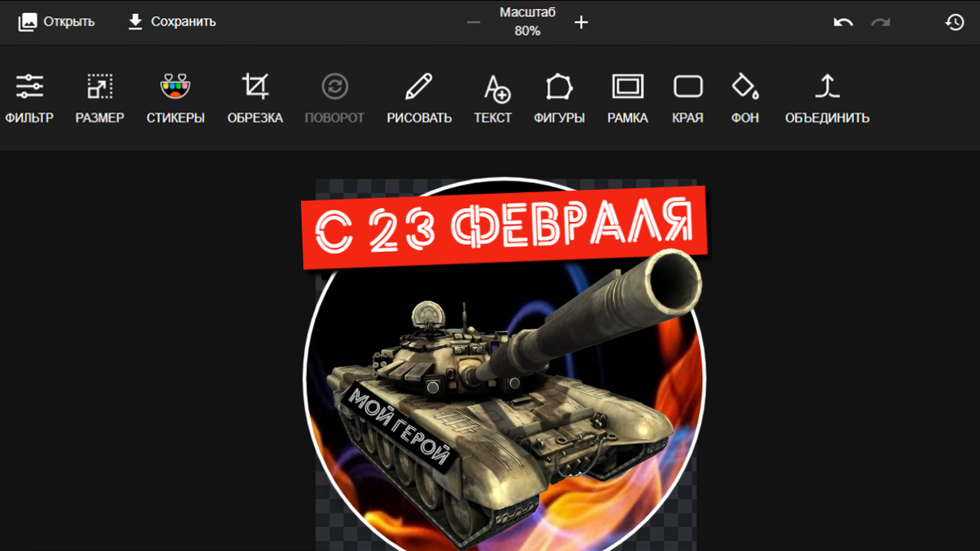Open the edit history panel
This screenshot has width=980, height=551.
(954, 22)
